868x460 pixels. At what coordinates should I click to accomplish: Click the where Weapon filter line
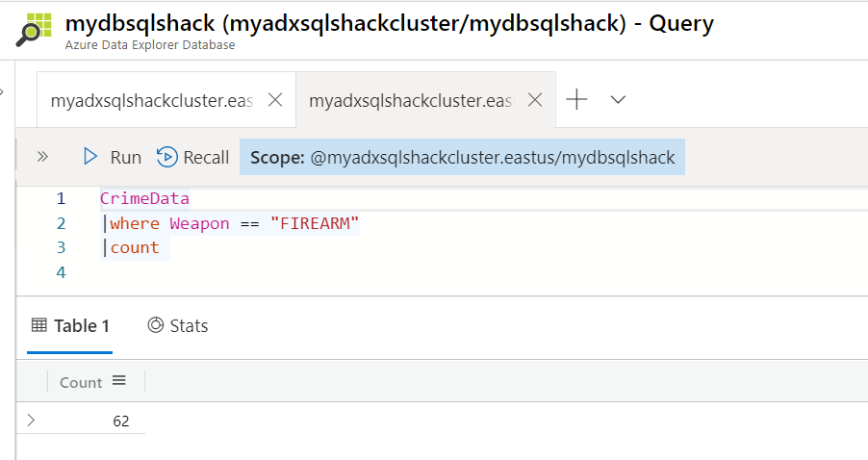click(234, 223)
